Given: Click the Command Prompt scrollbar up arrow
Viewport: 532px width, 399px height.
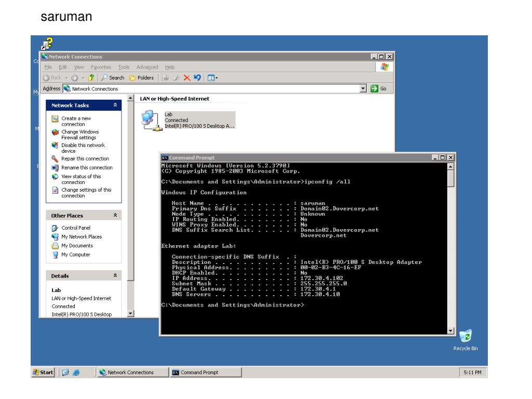Looking at the screenshot, I should coord(450,167).
